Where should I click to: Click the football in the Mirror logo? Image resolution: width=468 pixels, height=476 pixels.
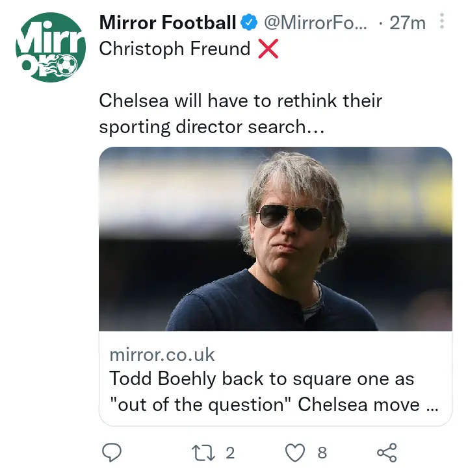coord(67,64)
